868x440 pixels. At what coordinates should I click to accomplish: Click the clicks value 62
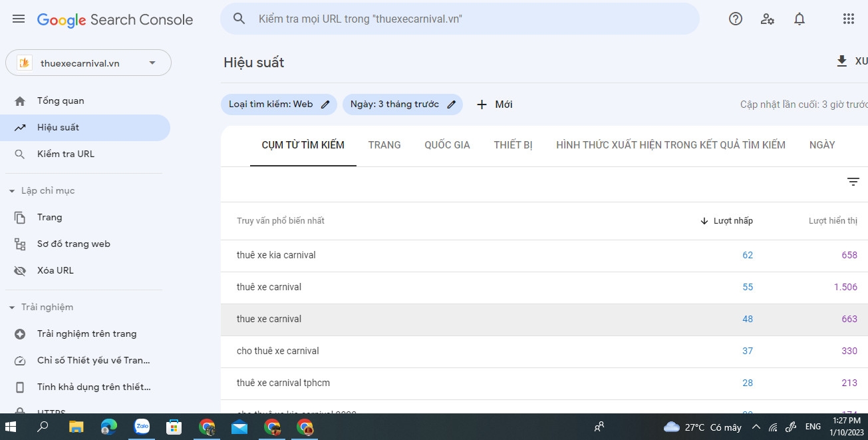748,256
